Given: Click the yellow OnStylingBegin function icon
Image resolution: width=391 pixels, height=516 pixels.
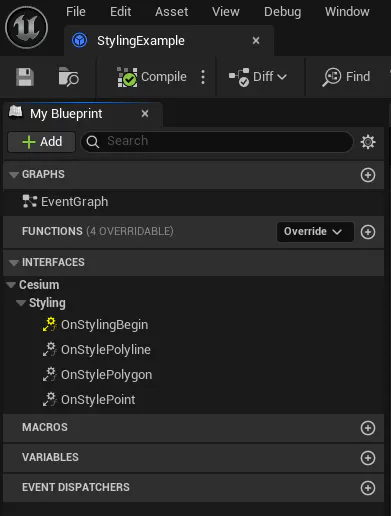Looking at the screenshot, I should click(x=50, y=324).
